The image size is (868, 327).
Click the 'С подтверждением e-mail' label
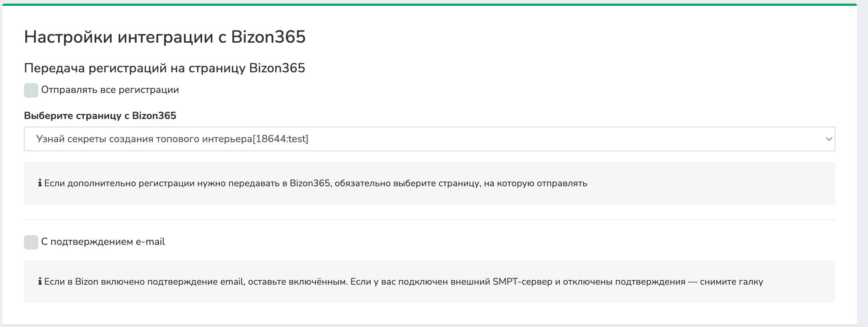click(x=103, y=242)
